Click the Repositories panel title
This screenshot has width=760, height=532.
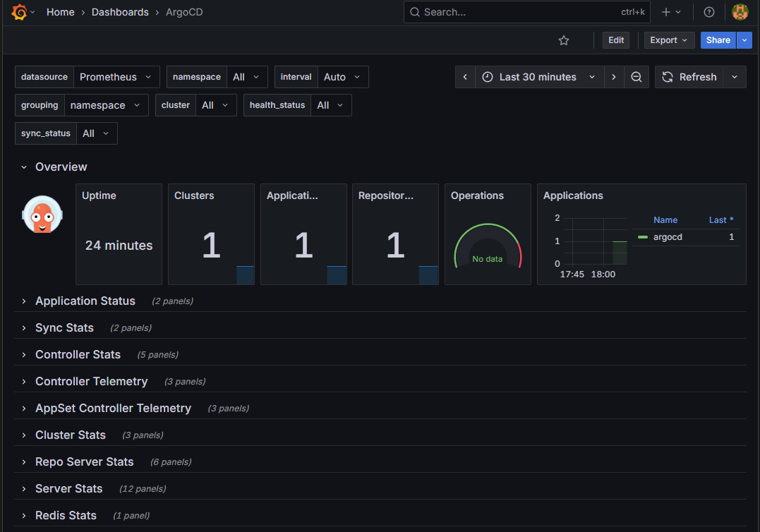pos(386,195)
